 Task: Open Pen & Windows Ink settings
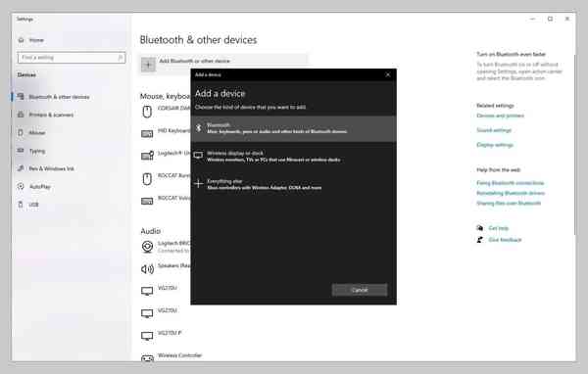click(x=51, y=168)
